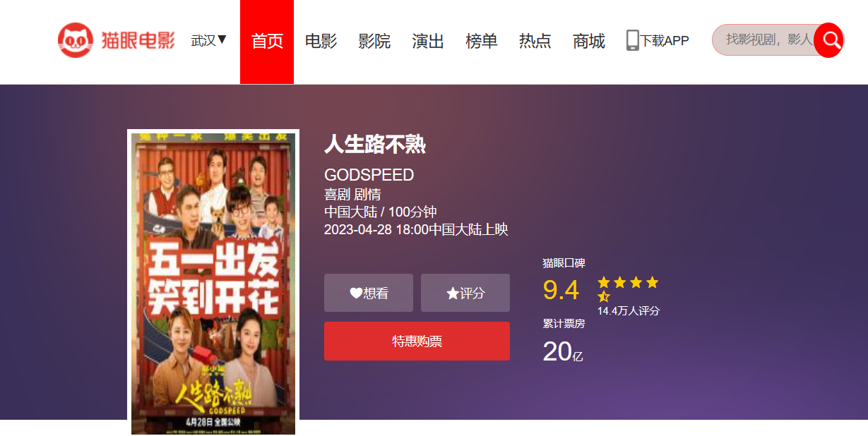Viewport: 868px width, 436px height.
Task: Open the 电影 menu item
Action: click(321, 41)
